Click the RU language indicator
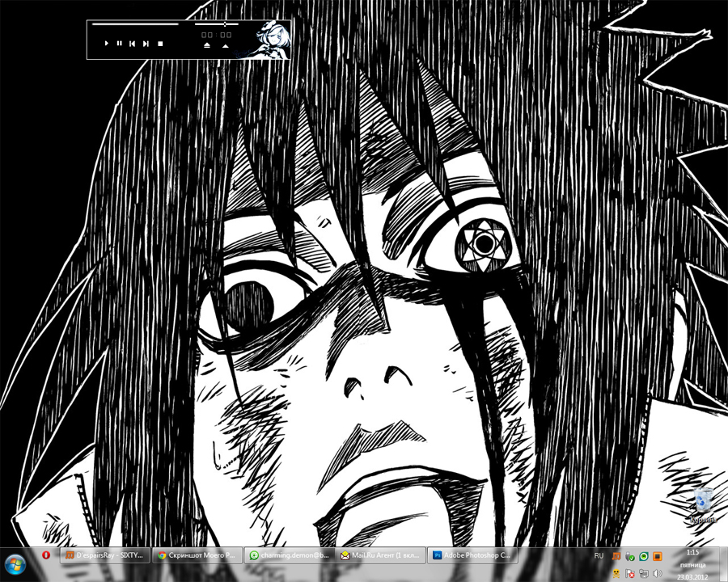The width and height of the screenshot is (728, 582). [x=599, y=555]
